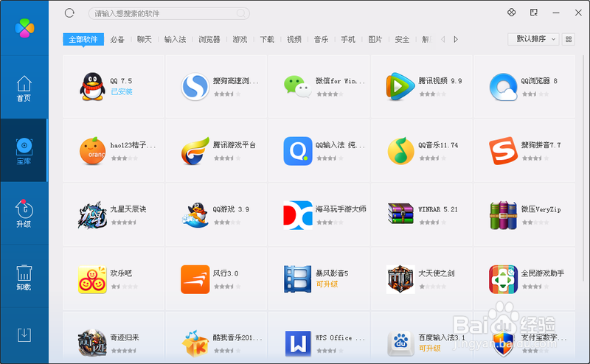Open the skin/settings icon in title bar
Viewport: 590px width, 364px height.
(511, 13)
